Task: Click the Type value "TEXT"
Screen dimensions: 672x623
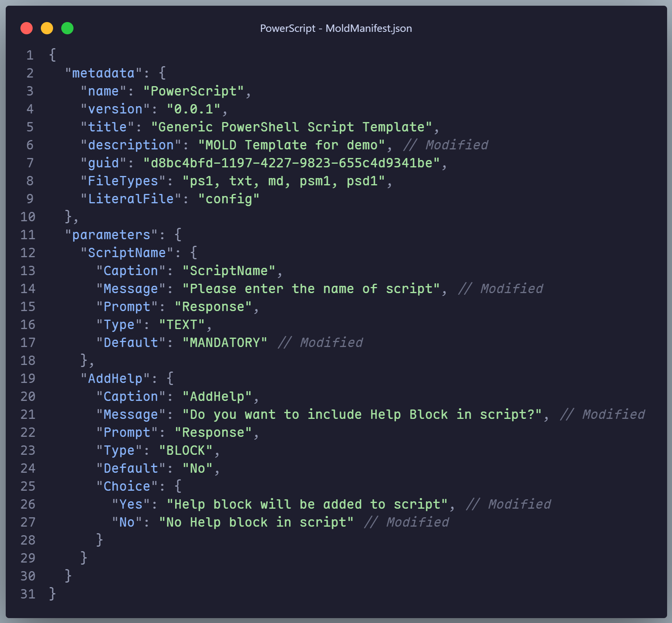Action: (x=182, y=325)
